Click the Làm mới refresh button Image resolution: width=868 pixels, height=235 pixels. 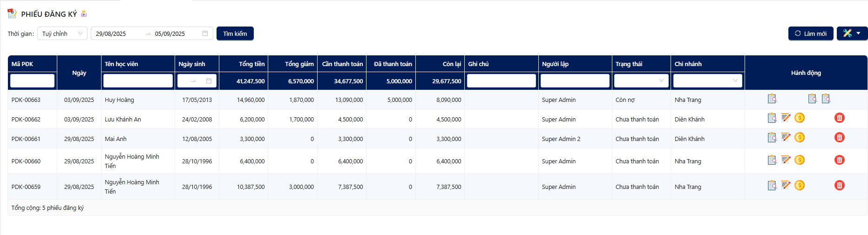coord(810,34)
